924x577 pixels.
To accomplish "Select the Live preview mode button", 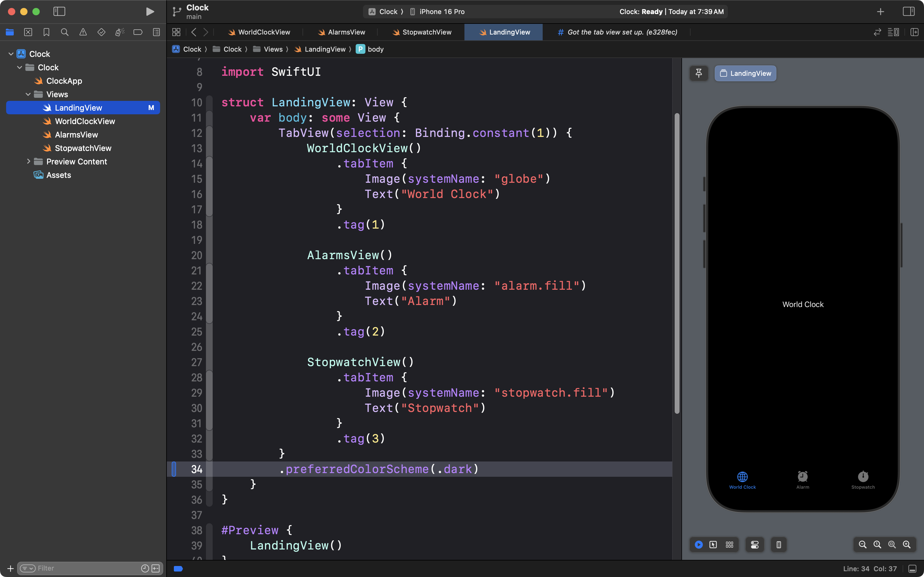I will pos(698,545).
